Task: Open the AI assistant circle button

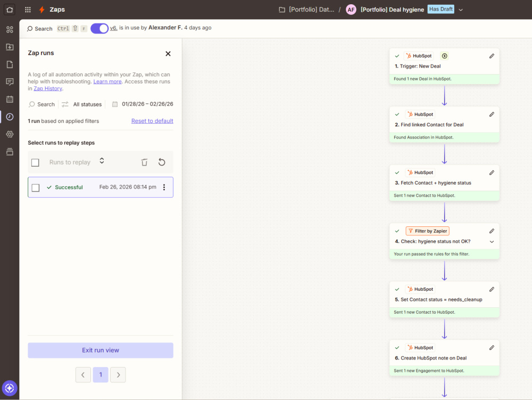Action: [10, 388]
